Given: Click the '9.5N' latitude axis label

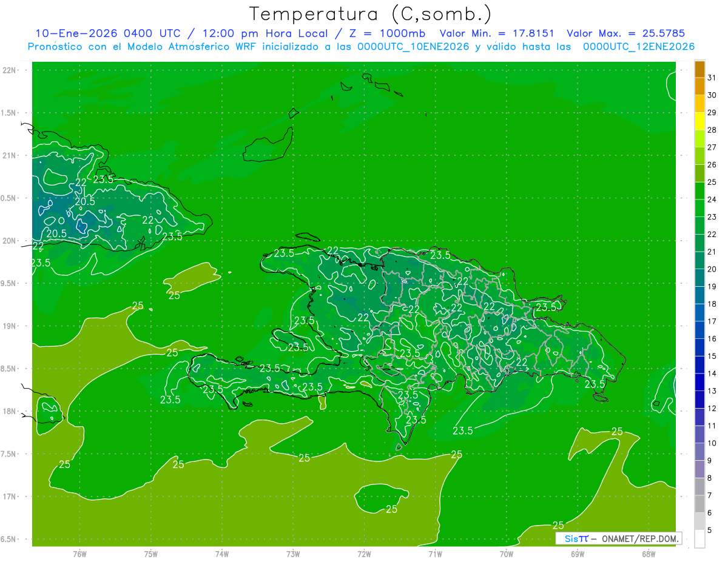Looking at the screenshot, I should coord(9,283).
